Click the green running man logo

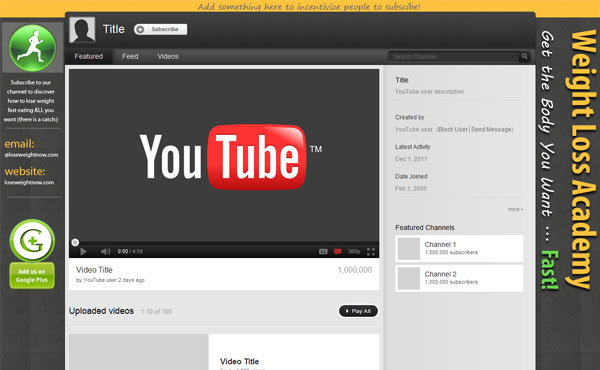coord(33,48)
